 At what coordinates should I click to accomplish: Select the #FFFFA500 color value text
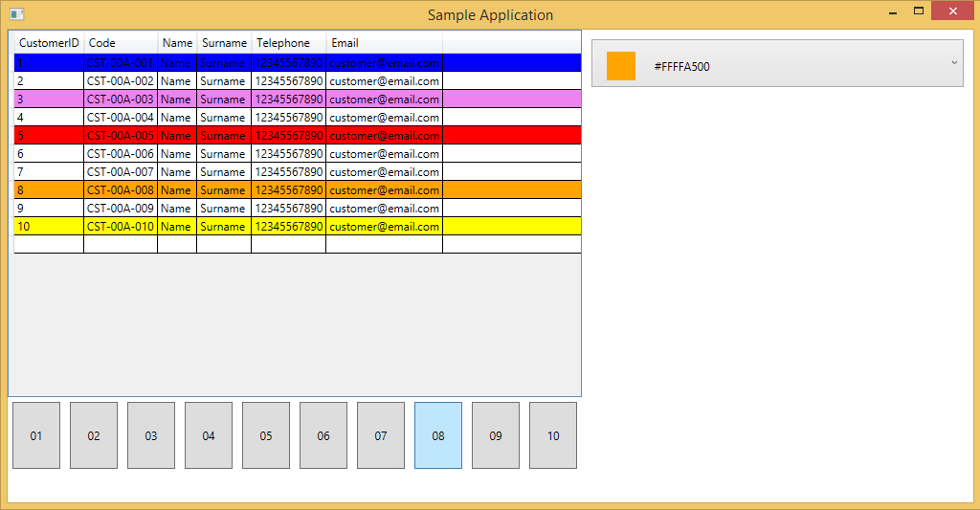point(681,67)
